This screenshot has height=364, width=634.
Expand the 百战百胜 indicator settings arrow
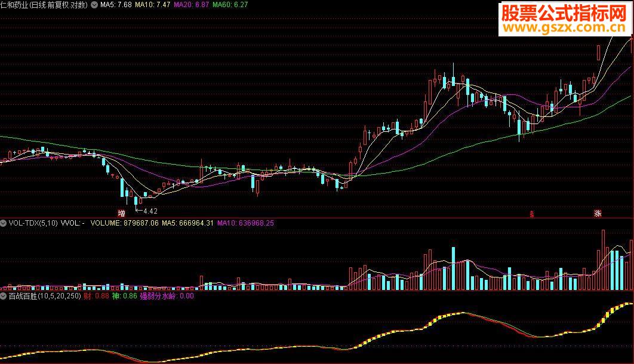[3, 296]
